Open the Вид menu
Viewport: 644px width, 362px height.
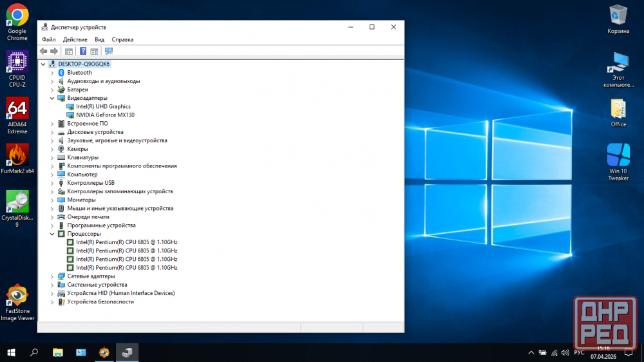click(x=99, y=39)
